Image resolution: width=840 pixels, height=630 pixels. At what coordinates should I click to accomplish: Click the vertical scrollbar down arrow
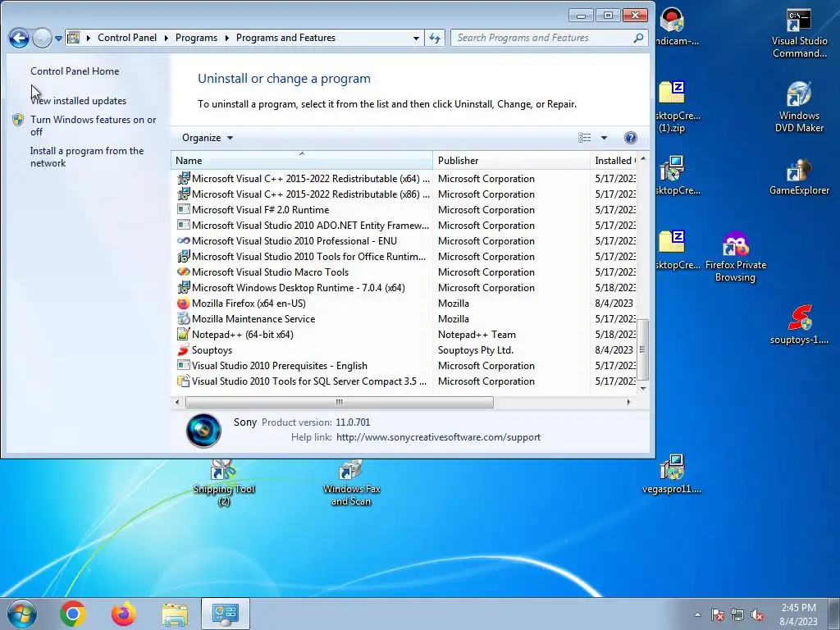click(643, 388)
